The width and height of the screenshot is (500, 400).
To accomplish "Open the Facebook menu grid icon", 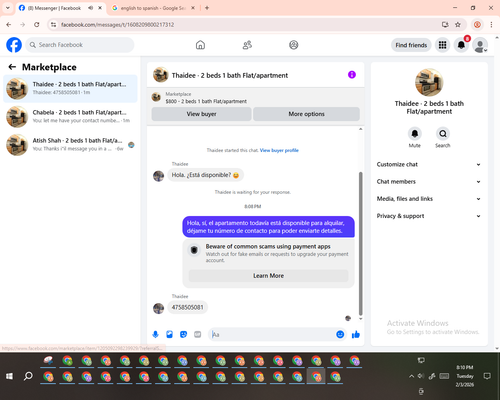I will click(x=442, y=45).
